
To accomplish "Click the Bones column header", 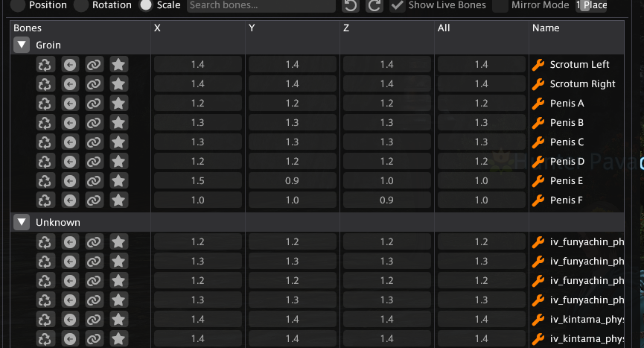I will point(28,28).
